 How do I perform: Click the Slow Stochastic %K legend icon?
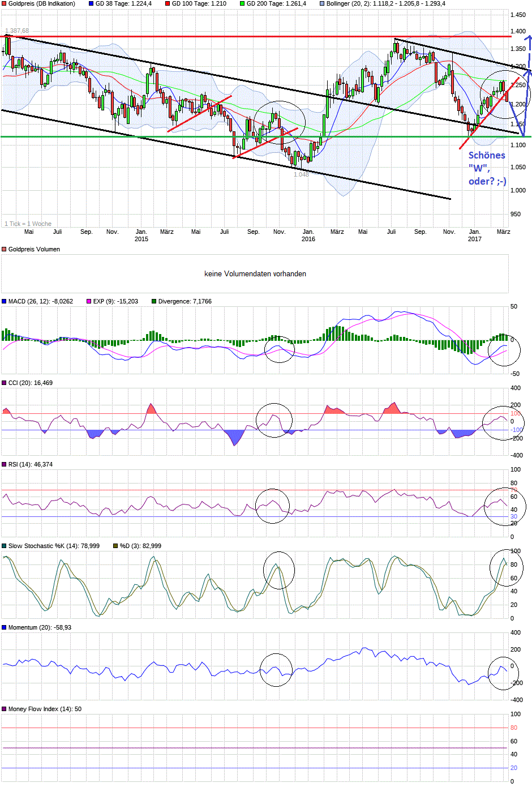click(4, 546)
